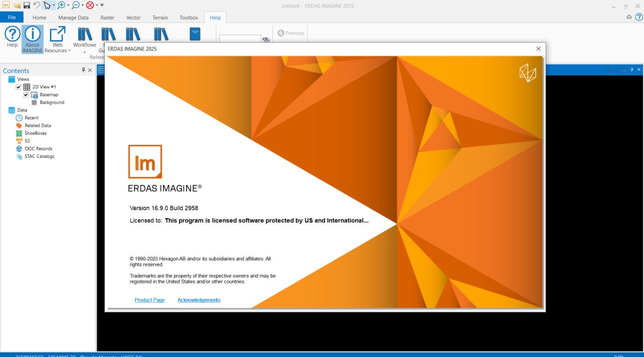Click the Contents panel title
The width and height of the screenshot is (644, 357).
click(16, 71)
